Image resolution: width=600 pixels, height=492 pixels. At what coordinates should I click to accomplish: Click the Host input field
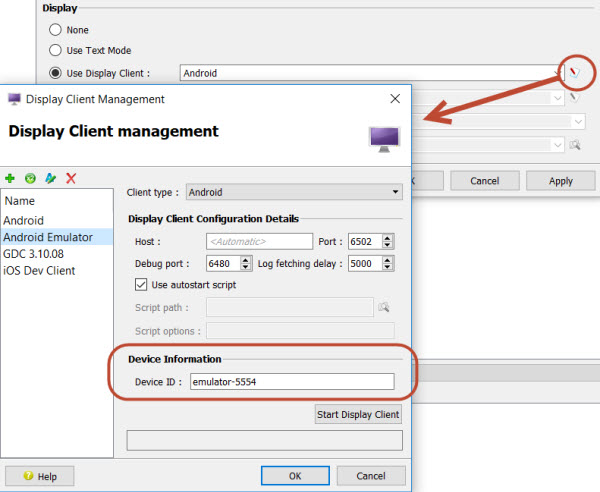[x=259, y=242]
